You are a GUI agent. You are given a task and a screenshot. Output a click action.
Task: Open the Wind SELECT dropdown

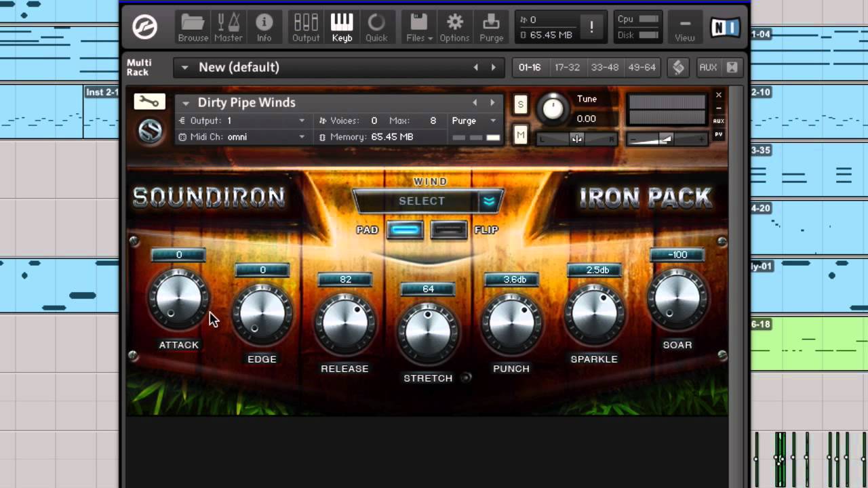pos(428,201)
